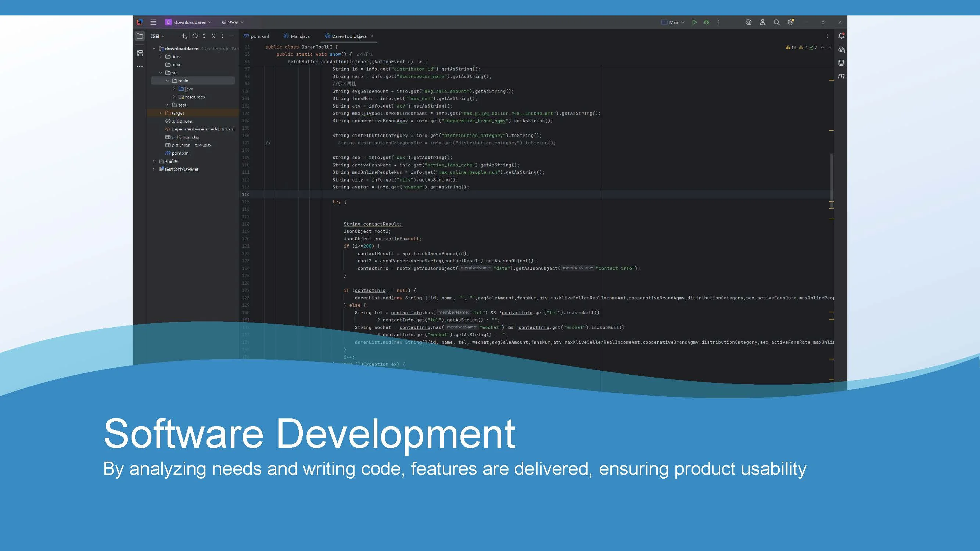Select the oldDaren.xlsx file

(x=182, y=137)
